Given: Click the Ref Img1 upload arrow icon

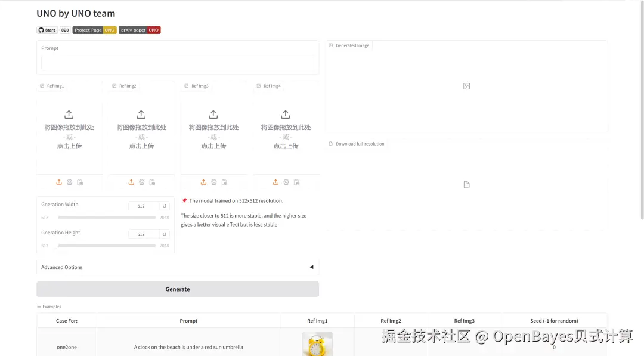Looking at the screenshot, I should point(69,114).
